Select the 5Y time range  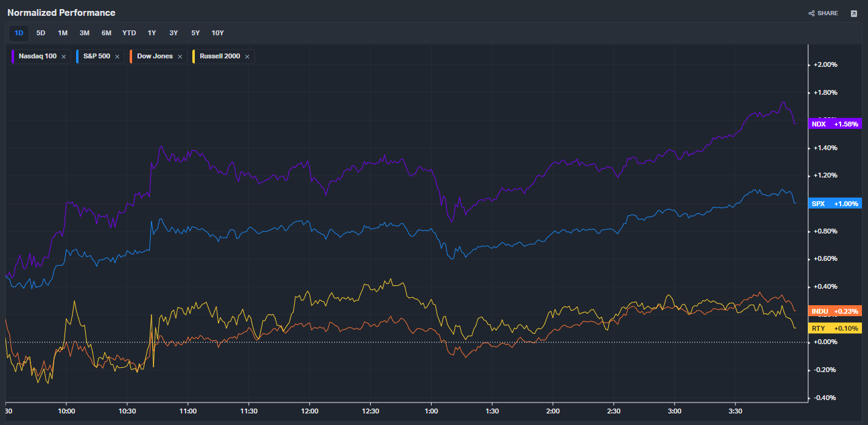click(x=195, y=33)
